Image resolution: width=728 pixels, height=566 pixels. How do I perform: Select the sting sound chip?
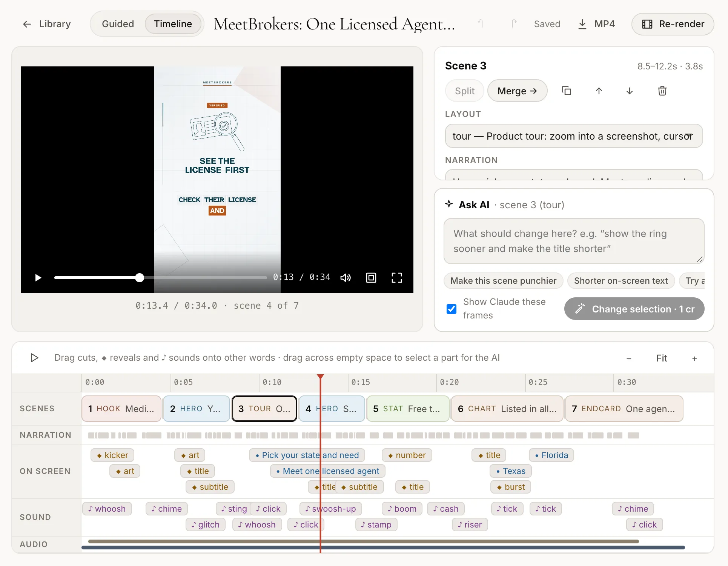pyautogui.click(x=233, y=509)
